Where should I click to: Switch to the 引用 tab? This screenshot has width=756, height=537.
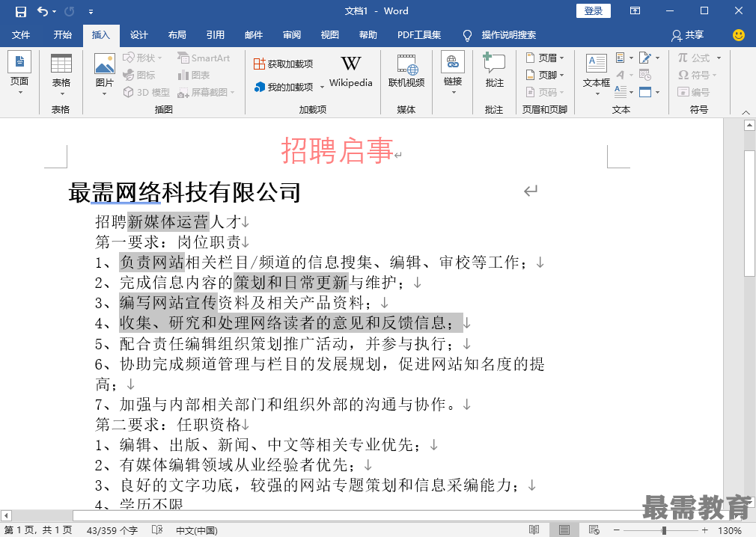215,34
